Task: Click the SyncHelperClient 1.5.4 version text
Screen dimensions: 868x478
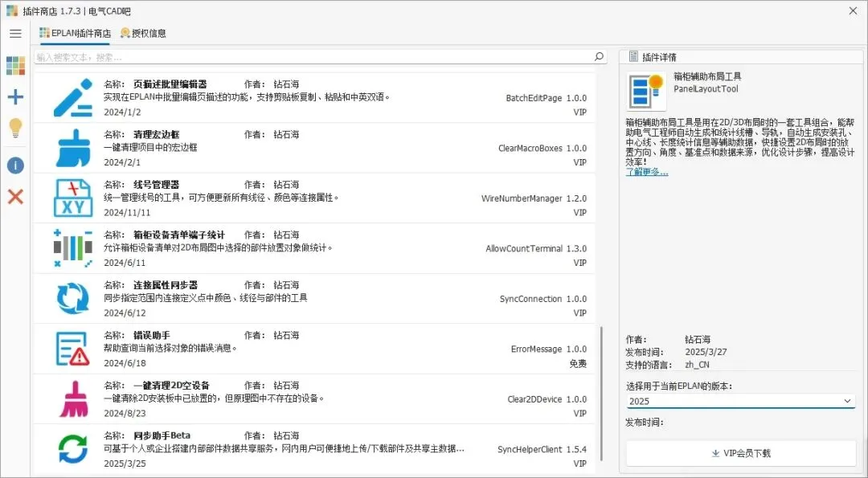Action: coord(542,449)
